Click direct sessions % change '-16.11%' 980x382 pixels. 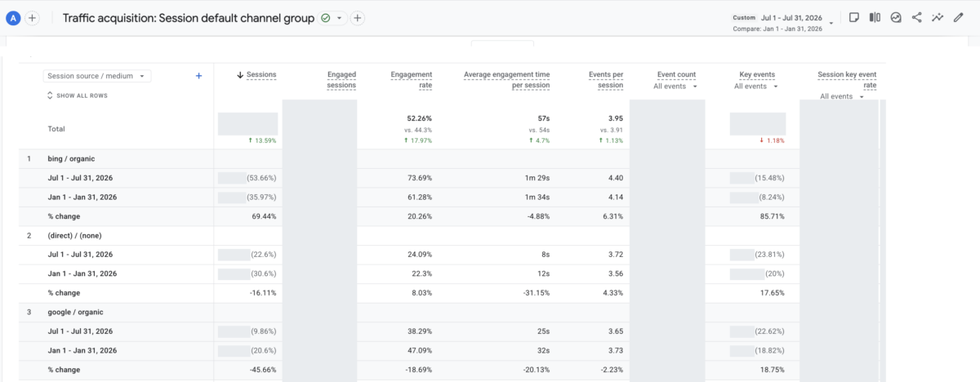coord(262,294)
